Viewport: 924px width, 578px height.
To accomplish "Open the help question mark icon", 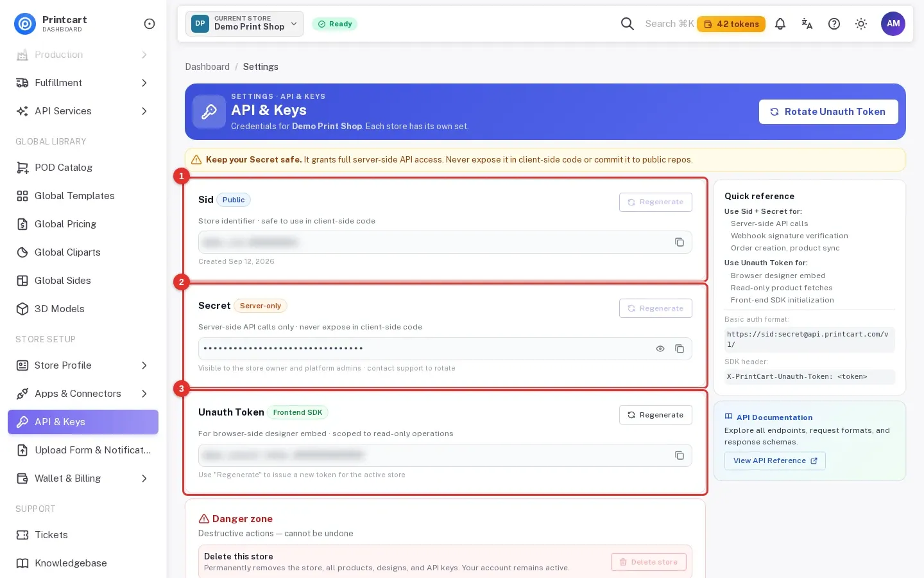I will tap(834, 24).
